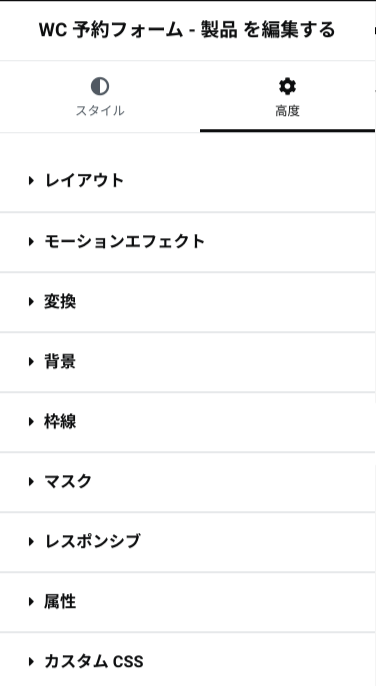Switch to the スタイル tab label
This screenshot has height=686, width=376.
tap(100, 111)
